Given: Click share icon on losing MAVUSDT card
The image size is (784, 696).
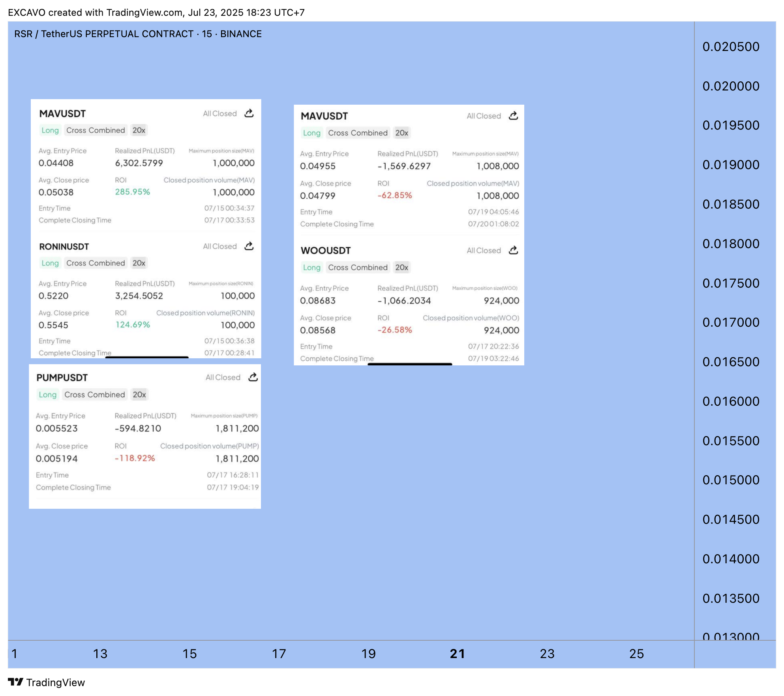Looking at the screenshot, I should (x=513, y=116).
